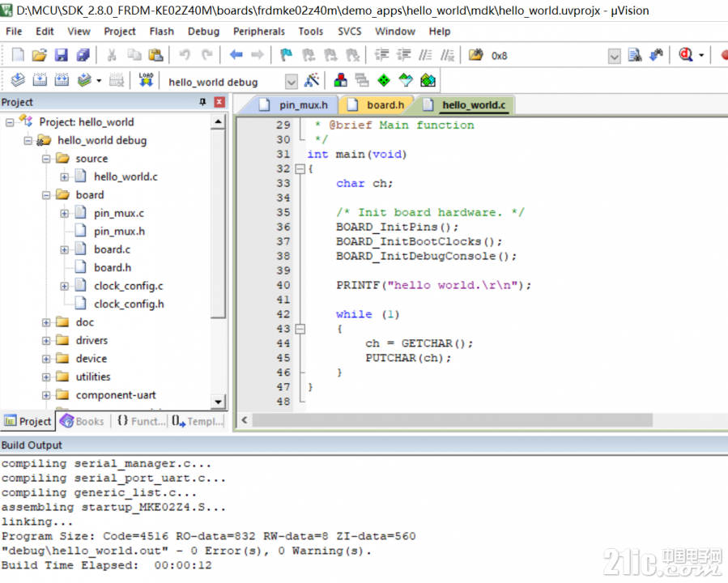Image resolution: width=728 pixels, height=583 pixels.
Task: Switch to the board.h editor tab
Action: [x=378, y=105]
